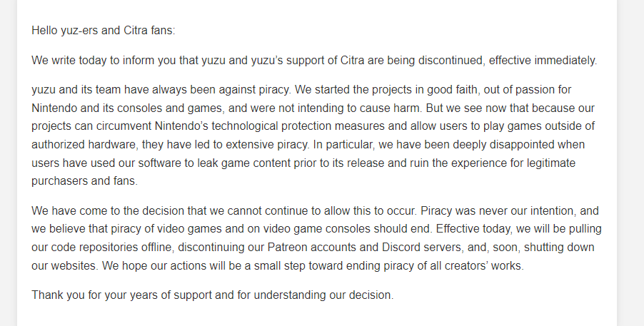The height and width of the screenshot is (326, 644).
Task: Click the sentence "yuzu and its team have always been against piracy"
Action: point(161,89)
